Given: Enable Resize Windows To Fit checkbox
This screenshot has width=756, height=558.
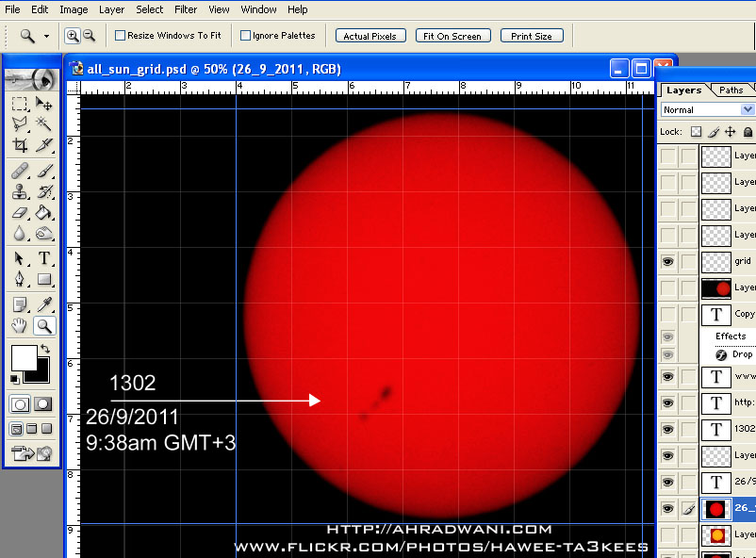Looking at the screenshot, I should [x=121, y=36].
